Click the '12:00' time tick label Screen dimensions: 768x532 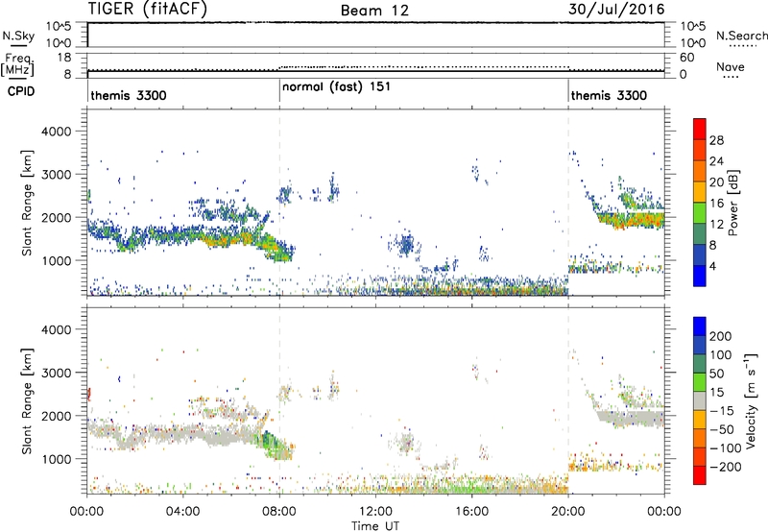tap(375, 512)
